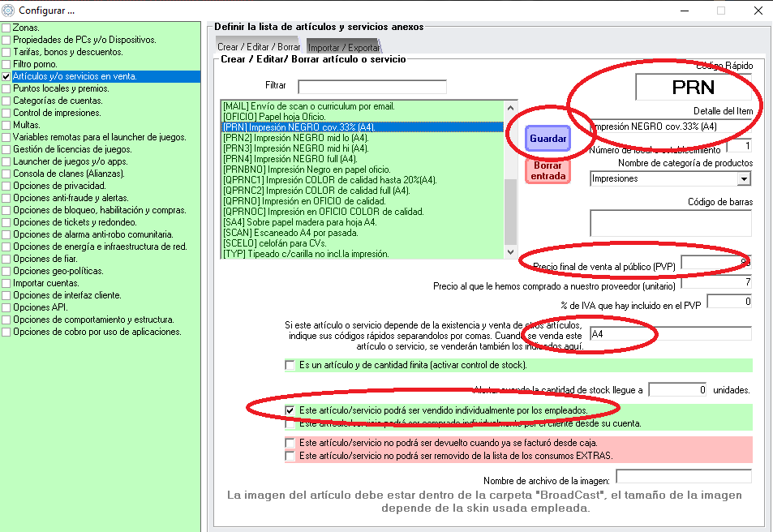
Task: Open Control de impresiones section
Action: tap(58, 113)
